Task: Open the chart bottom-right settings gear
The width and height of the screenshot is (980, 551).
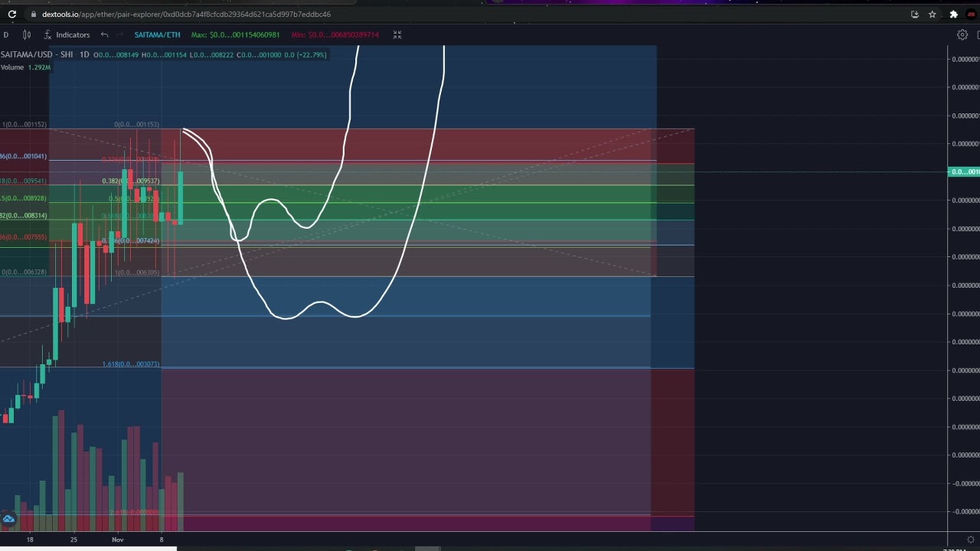Action: tap(971, 540)
